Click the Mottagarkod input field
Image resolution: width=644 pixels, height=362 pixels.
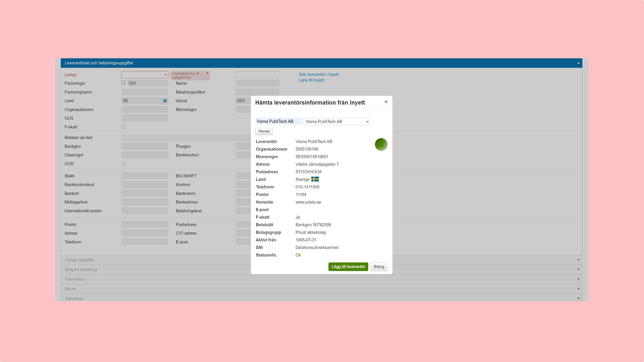[x=145, y=202]
